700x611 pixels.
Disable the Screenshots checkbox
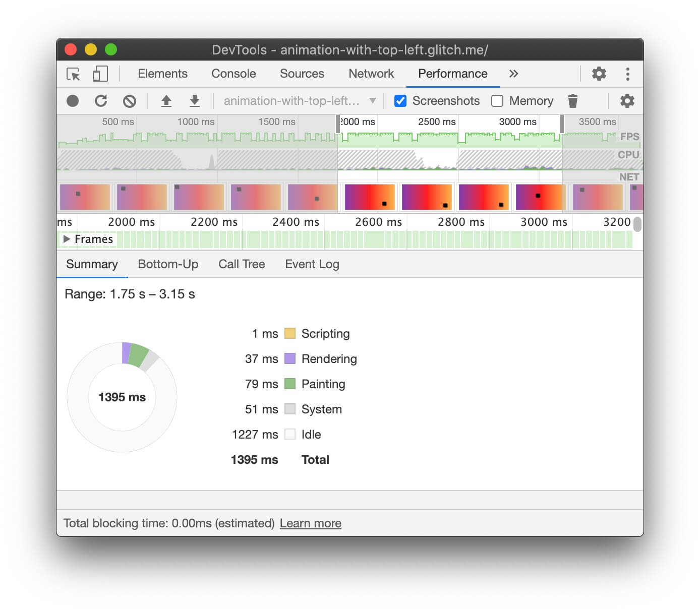pyautogui.click(x=400, y=100)
